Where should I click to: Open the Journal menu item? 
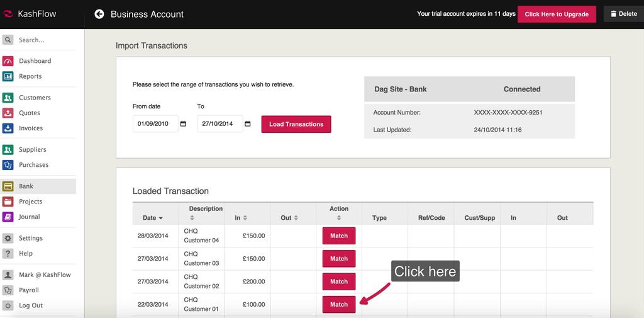tap(29, 217)
